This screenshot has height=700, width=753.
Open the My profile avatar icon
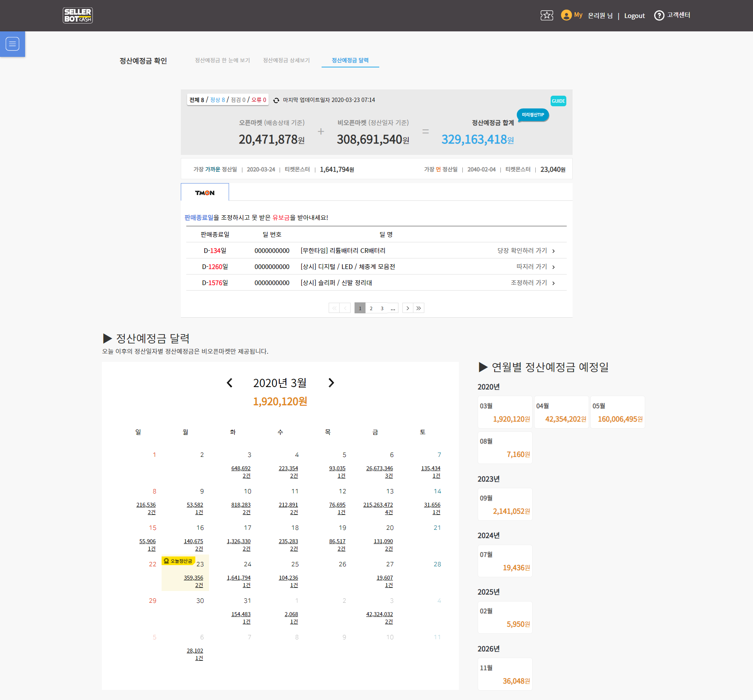point(566,15)
